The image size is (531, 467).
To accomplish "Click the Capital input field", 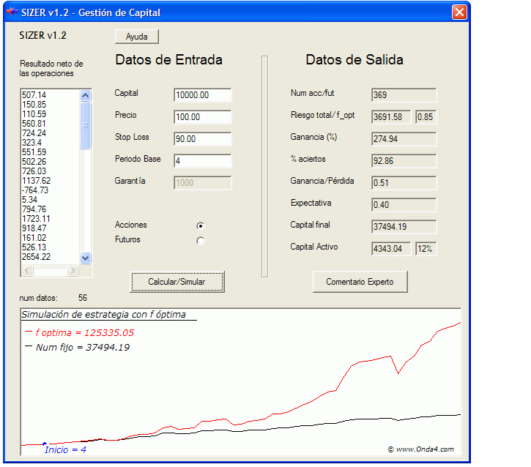I will coord(203,95).
